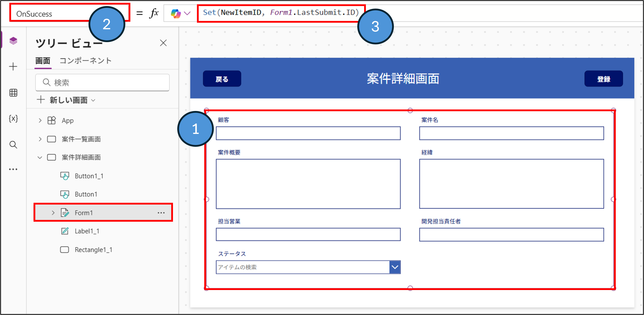Click the Insert plus icon in sidebar
Viewport: 644px width, 315px height.
tap(13, 67)
